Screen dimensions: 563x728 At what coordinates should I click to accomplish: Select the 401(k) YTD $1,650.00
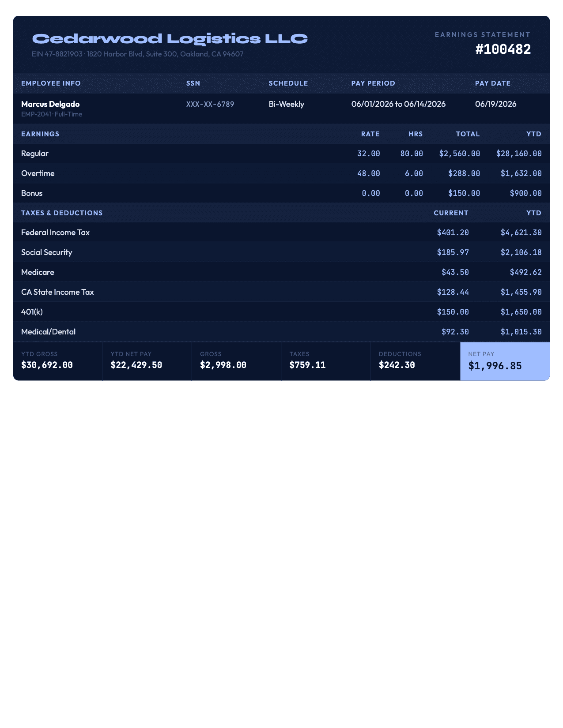coord(521,312)
